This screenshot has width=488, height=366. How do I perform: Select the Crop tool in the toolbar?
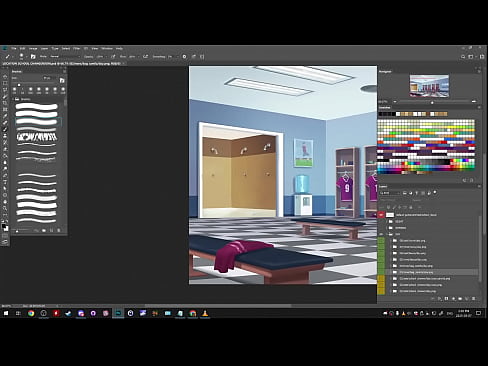coord(5,103)
